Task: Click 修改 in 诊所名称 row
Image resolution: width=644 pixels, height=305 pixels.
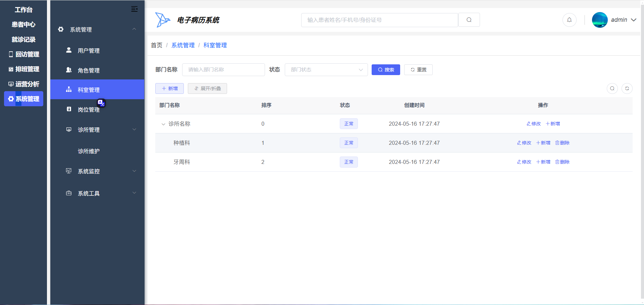Action: (x=534, y=124)
